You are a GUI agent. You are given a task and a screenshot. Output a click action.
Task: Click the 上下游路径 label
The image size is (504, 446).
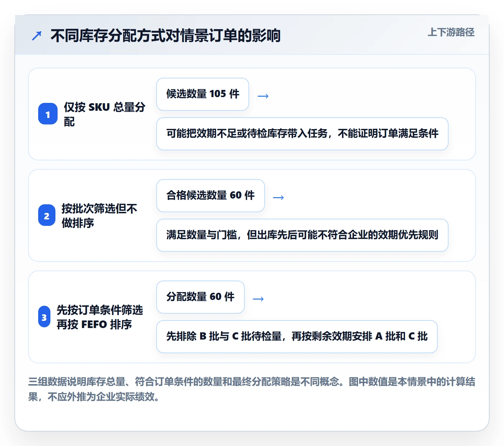click(x=451, y=32)
